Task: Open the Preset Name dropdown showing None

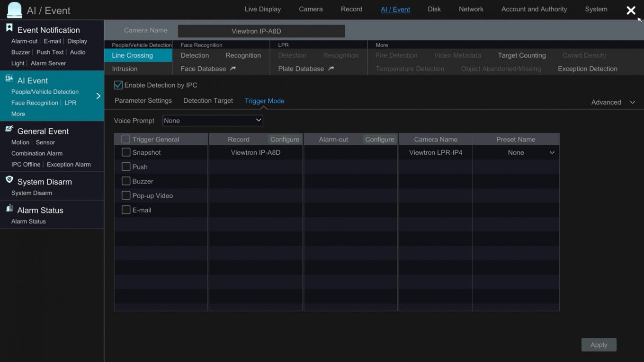Action: (x=516, y=152)
